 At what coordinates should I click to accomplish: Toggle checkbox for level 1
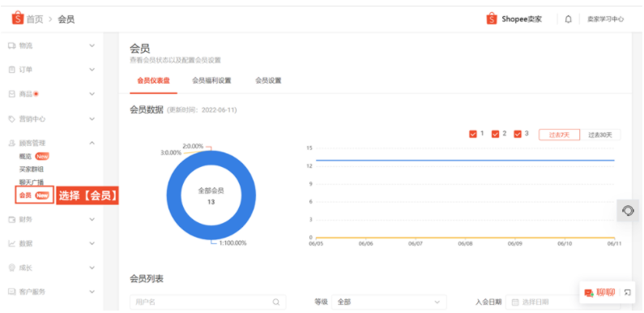coord(473,134)
